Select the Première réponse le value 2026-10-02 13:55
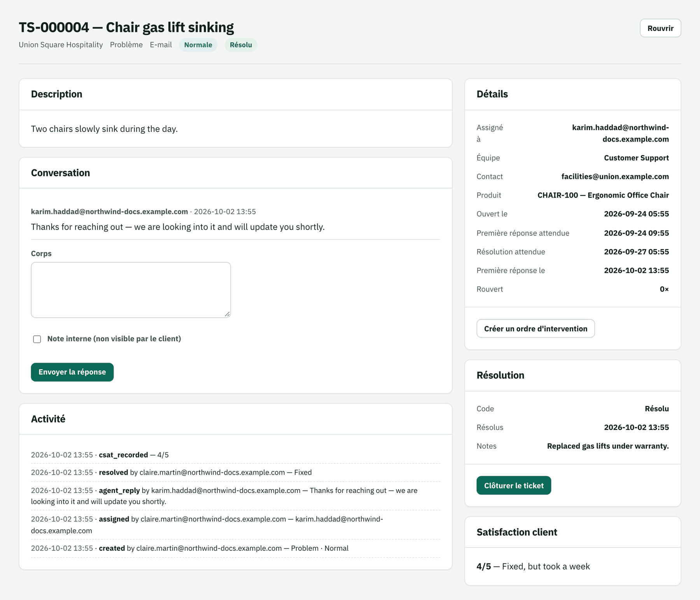This screenshot has width=700, height=600. [x=636, y=270]
